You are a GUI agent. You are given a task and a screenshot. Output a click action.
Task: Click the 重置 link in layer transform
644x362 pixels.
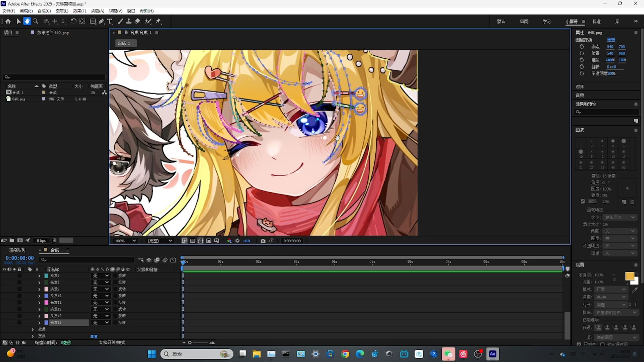(611, 40)
